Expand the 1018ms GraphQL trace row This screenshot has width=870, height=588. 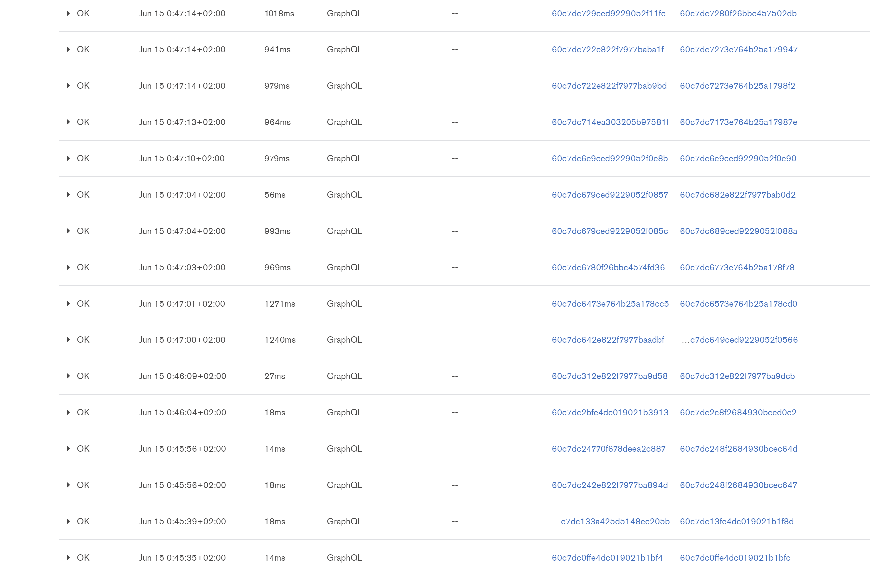pyautogui.click(x=69, y=13)
